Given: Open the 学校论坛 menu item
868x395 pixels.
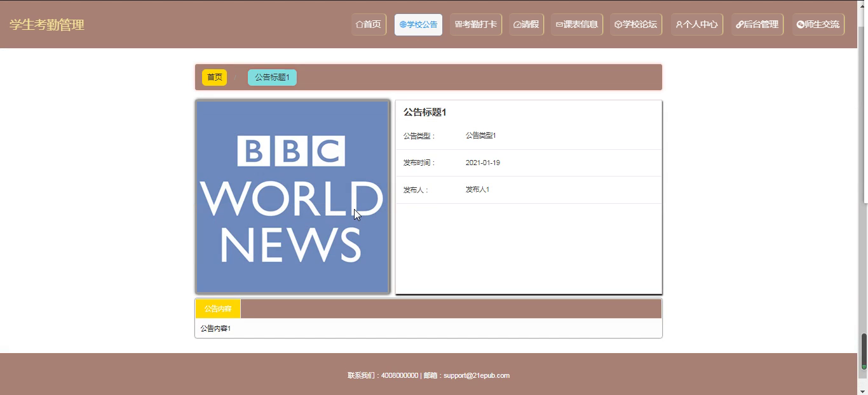Looking at the screenshot, I should 636,25.
